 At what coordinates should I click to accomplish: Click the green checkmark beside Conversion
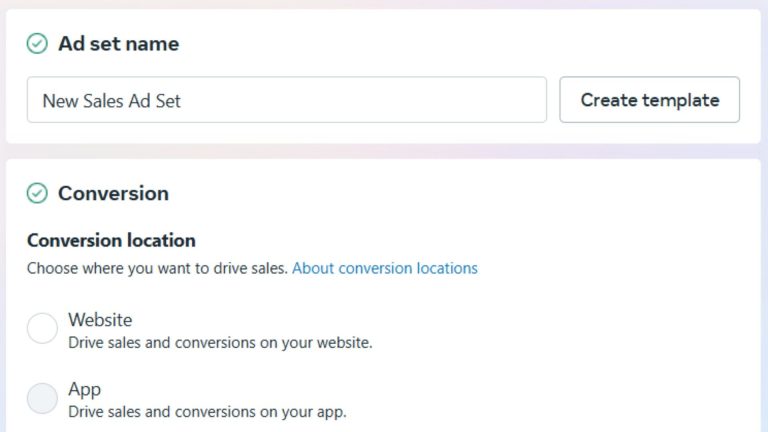[x=37, y=193]
